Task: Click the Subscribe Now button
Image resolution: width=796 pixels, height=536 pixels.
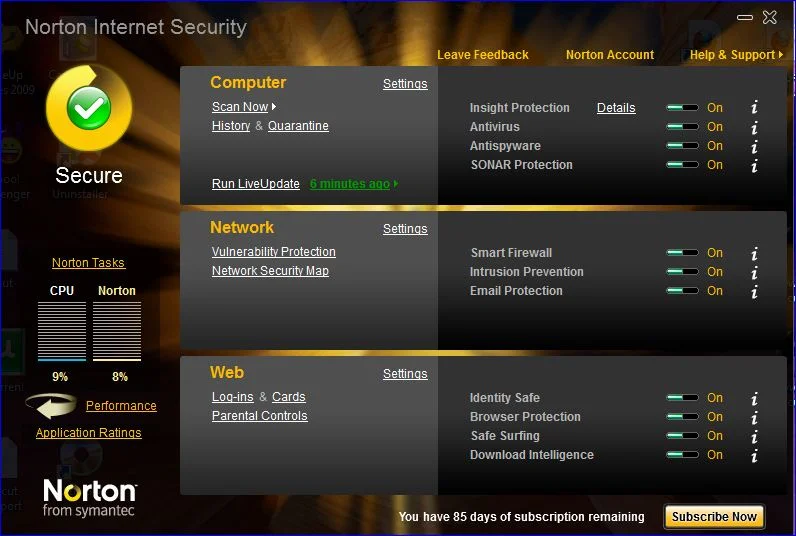Action: [714, 517]
